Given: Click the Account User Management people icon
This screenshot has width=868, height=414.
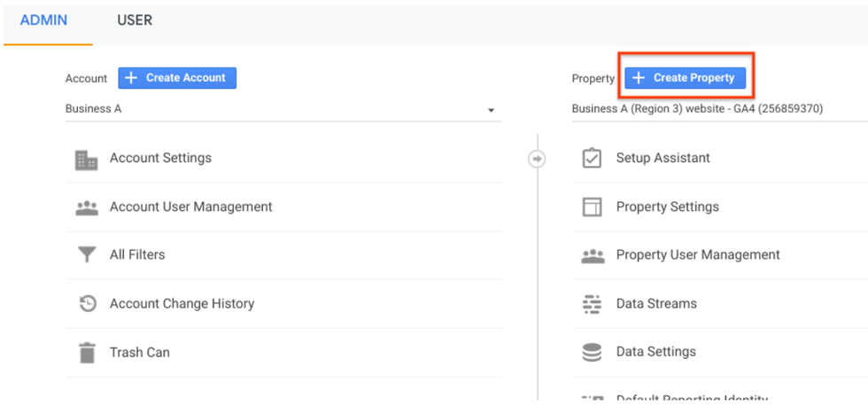Looking at the screenshot, I should 86,207.
